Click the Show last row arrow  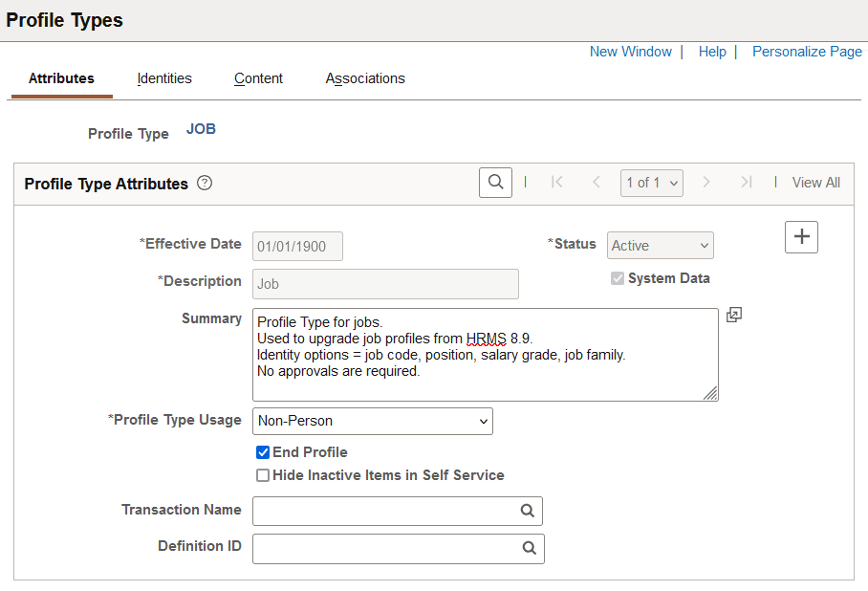[745, 183]
